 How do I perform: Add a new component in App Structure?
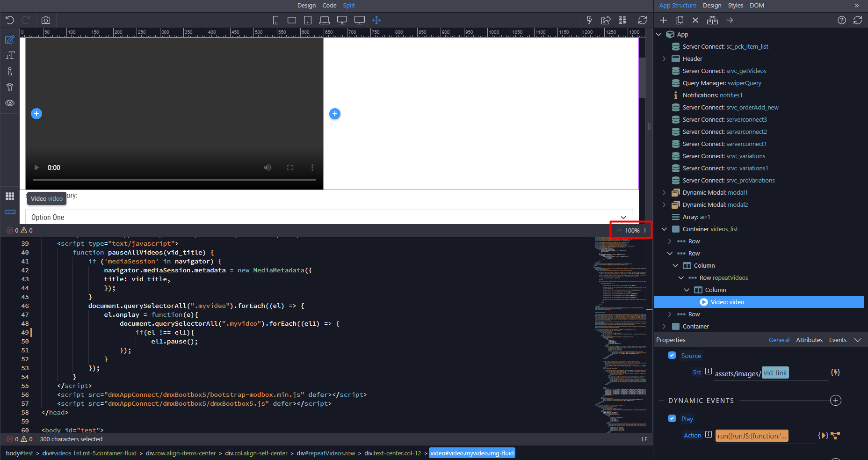pyautogui.click(x=664, y=20)
